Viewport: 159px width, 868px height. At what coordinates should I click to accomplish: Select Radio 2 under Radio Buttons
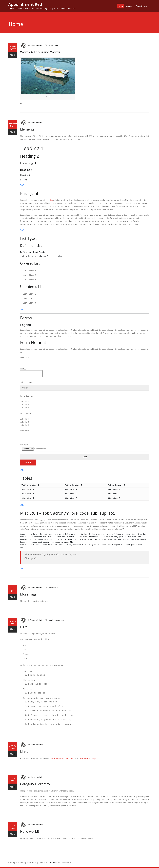pyautogui.click(x=21, y=404)
